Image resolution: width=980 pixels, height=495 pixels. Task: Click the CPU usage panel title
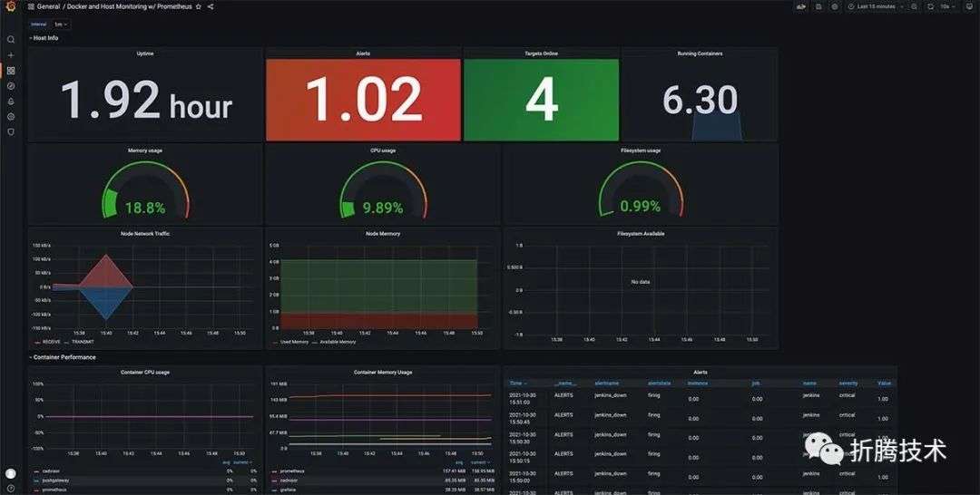383,150
